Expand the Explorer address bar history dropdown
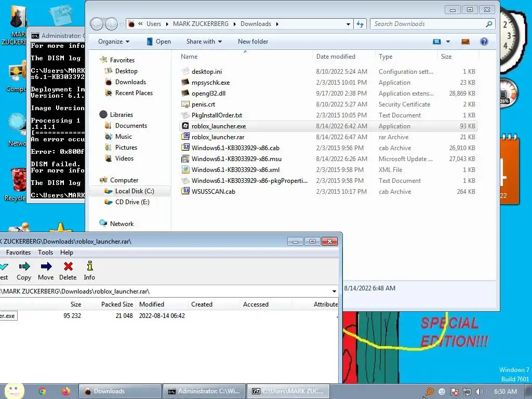 (348, 24)
